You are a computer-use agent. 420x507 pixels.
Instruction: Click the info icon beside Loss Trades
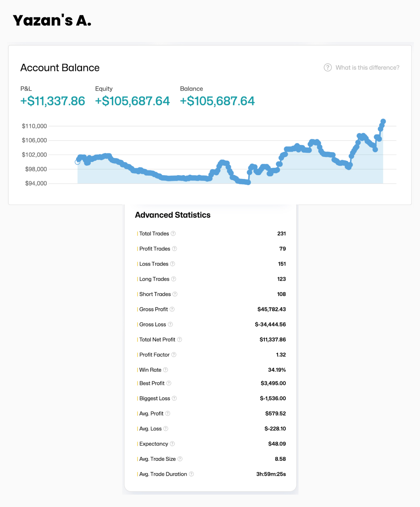click(x=173, y=264)
